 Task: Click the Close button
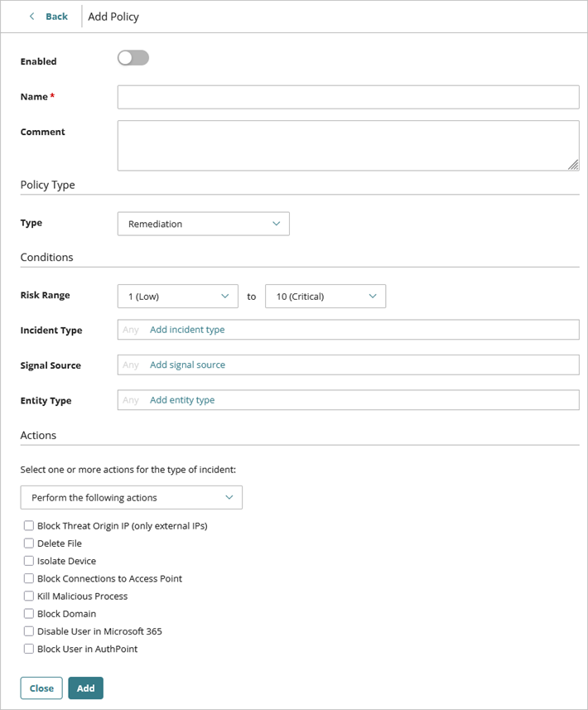point(41,688)
